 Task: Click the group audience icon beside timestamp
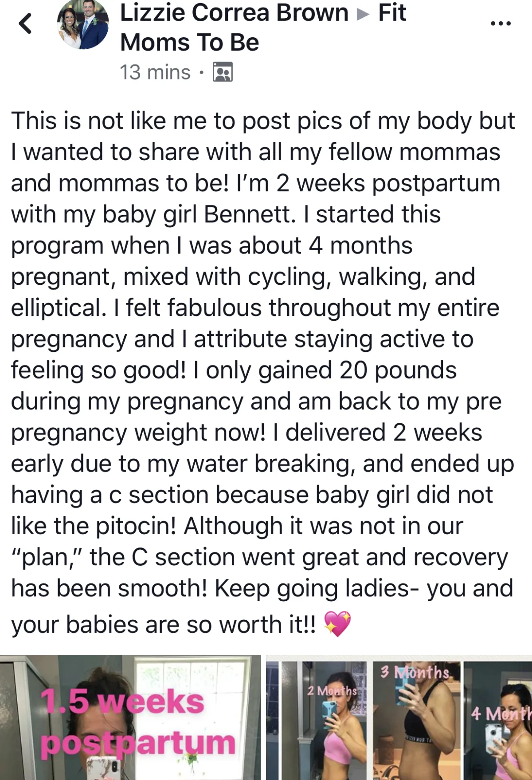223,72
